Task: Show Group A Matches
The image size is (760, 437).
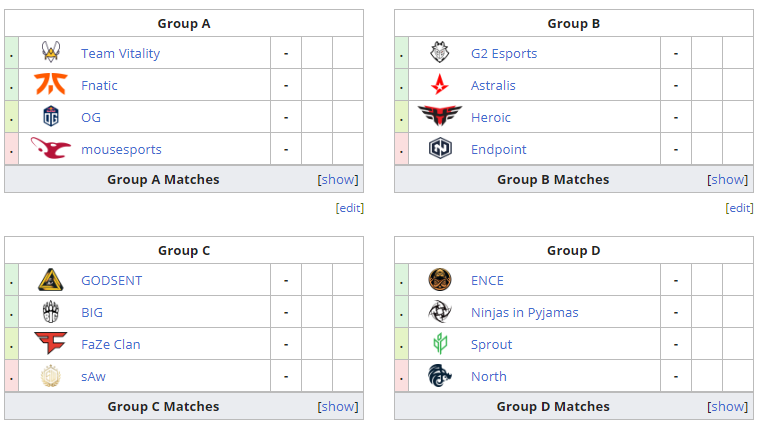Action: pyautogui.click(x=338, y=180)
